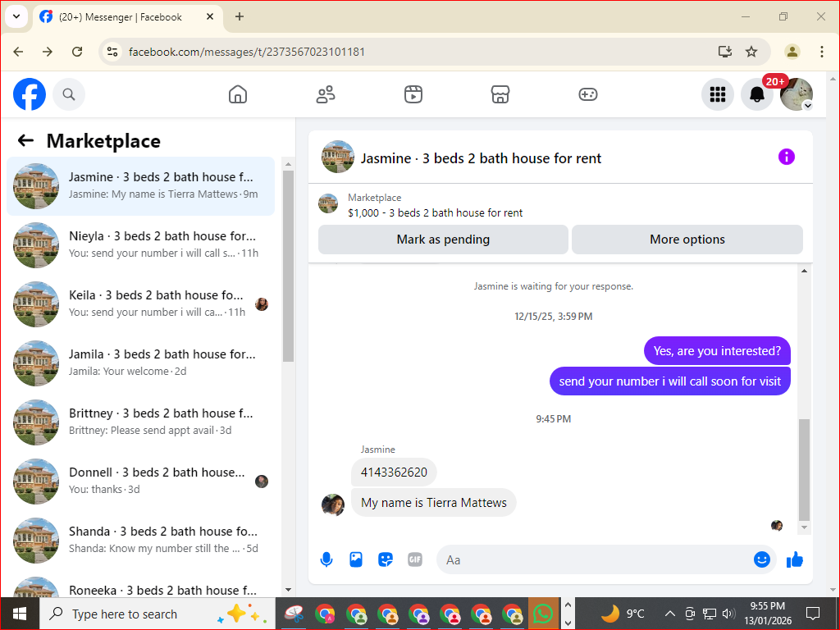Image resolution: width=840 pixels, height=630 pixels.
Task: Open the Friends icon in top navigation
Action: pos(326,94)
